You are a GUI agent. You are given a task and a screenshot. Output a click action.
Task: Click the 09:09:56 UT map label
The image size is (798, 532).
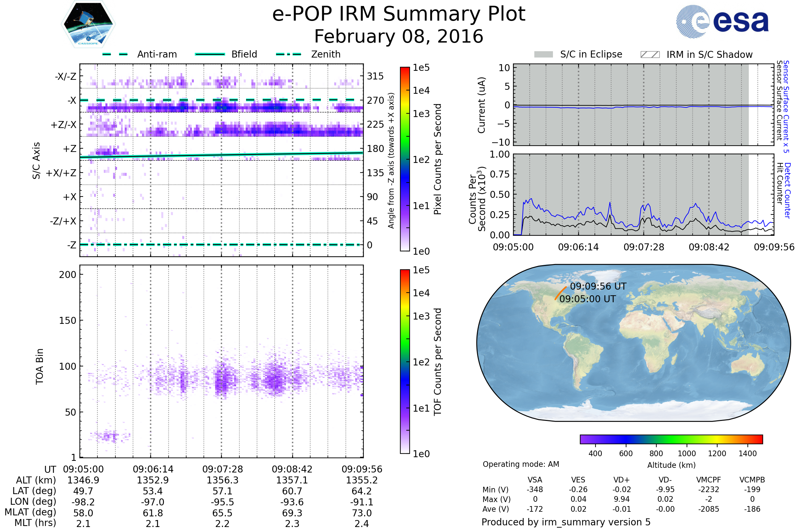[598, 286]
